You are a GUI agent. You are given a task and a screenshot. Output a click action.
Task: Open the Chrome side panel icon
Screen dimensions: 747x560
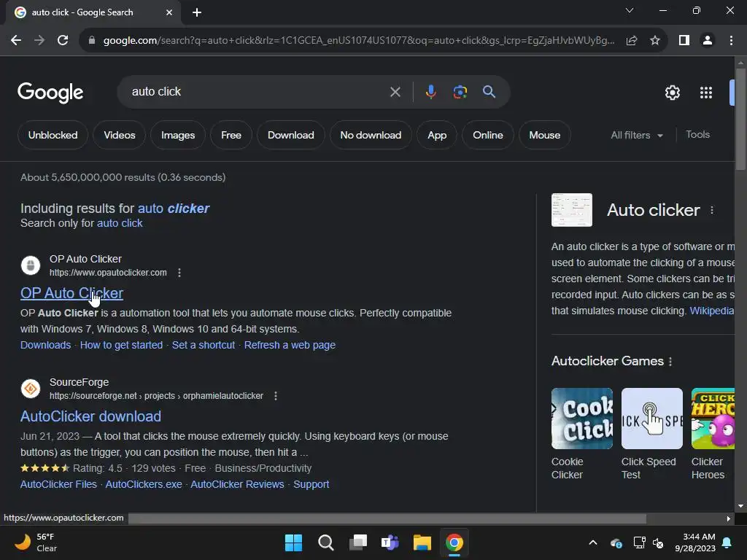684,41
